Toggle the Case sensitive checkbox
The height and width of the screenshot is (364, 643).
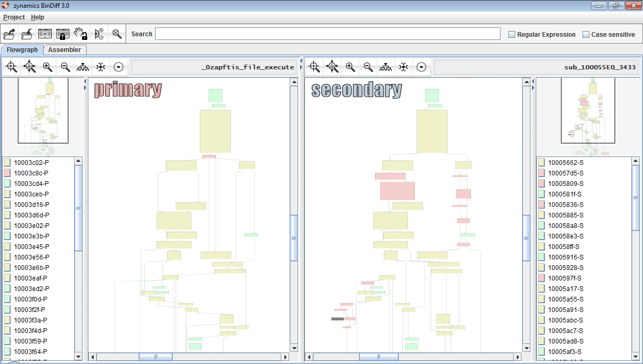586,35
